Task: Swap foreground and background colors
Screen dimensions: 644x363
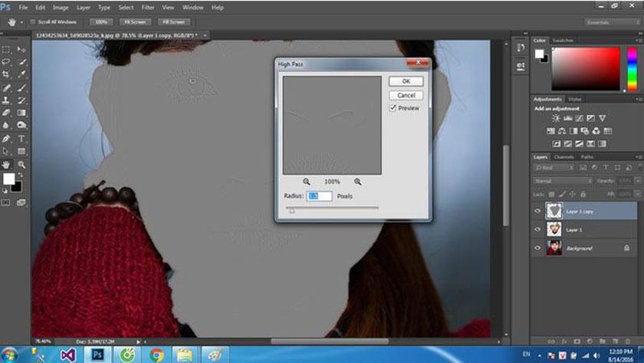Action: (21, 175)
